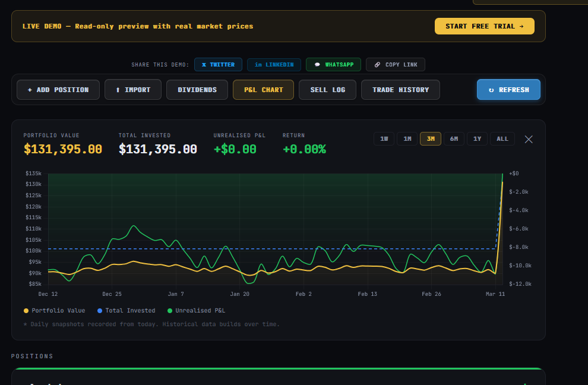Switch chart to 1Y range

point(477,138)
